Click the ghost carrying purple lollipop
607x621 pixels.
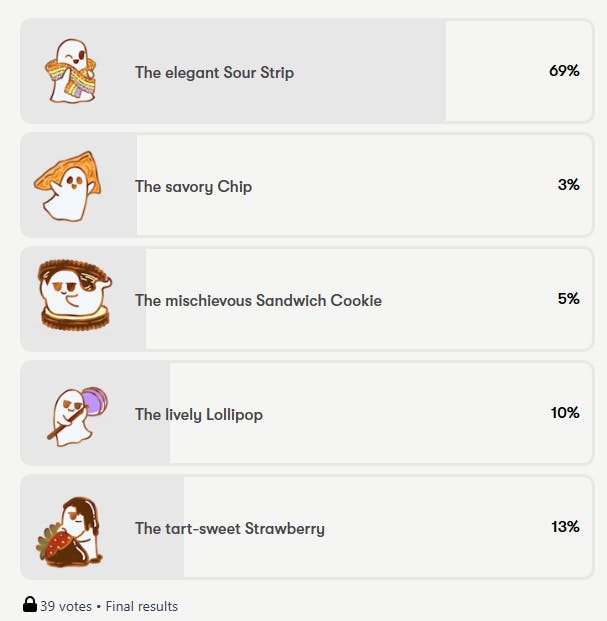coord(77,417)
